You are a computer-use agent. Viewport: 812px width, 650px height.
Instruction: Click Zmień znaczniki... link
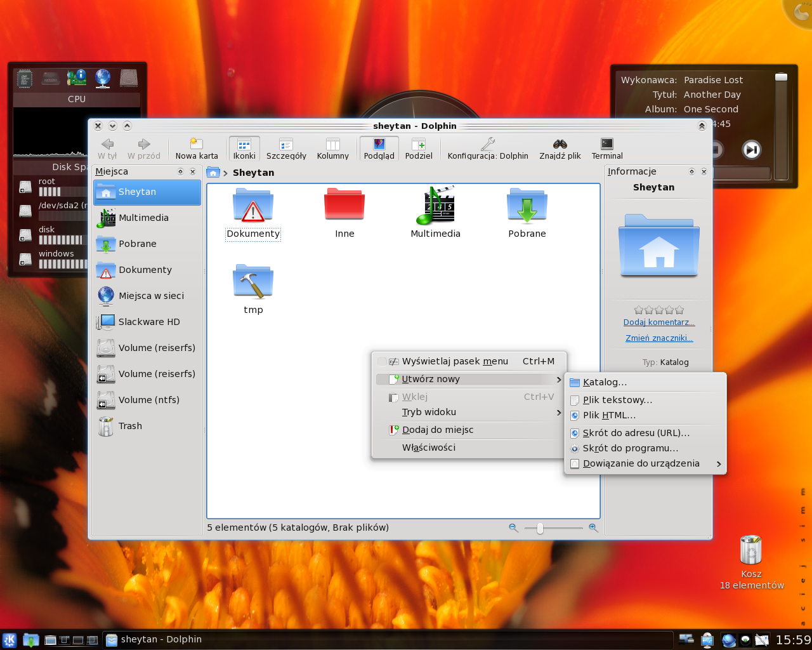point(659,338)
